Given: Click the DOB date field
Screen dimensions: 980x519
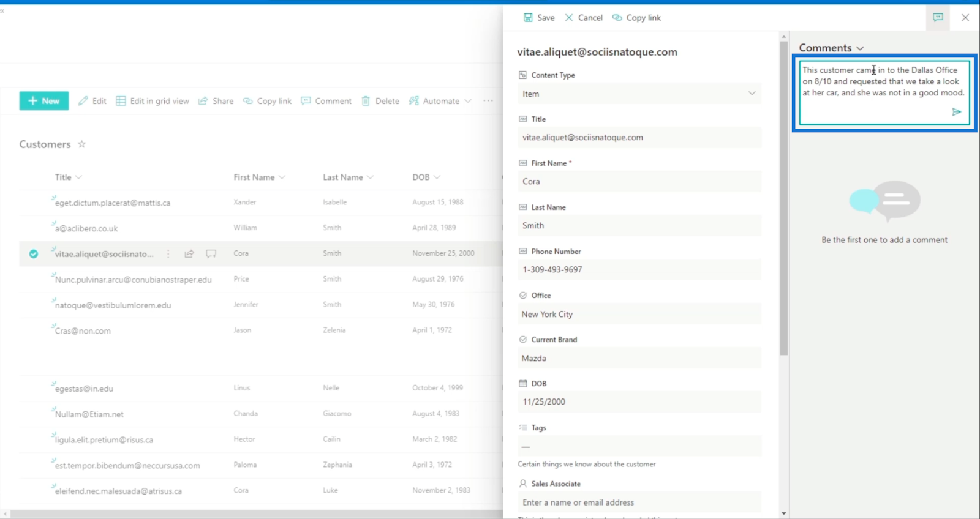Looking at the screenshot, I should point(639,402).
